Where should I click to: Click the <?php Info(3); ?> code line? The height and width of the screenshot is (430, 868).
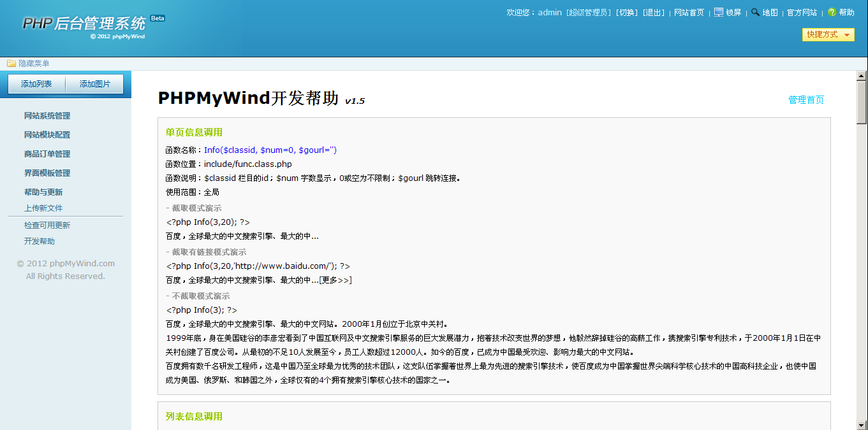(x=202, y=310)
